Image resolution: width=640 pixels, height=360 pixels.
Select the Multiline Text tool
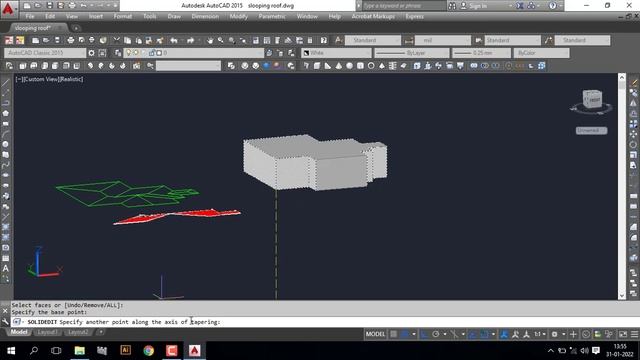tap(6, 269)
